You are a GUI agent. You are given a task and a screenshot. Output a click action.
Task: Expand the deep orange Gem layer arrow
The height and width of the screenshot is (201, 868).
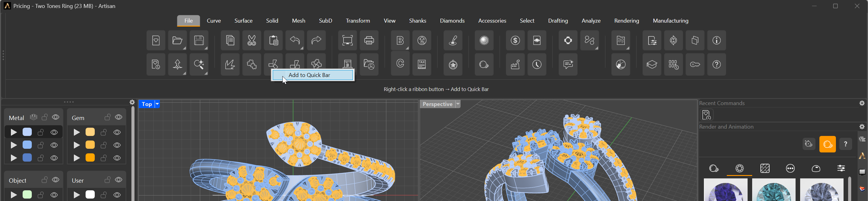(77, 158)
